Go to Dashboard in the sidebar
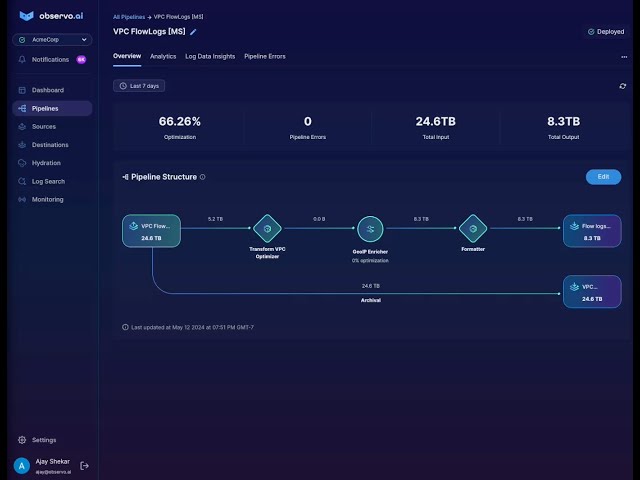The image size is (640, 480). click(x=52, y=90)
